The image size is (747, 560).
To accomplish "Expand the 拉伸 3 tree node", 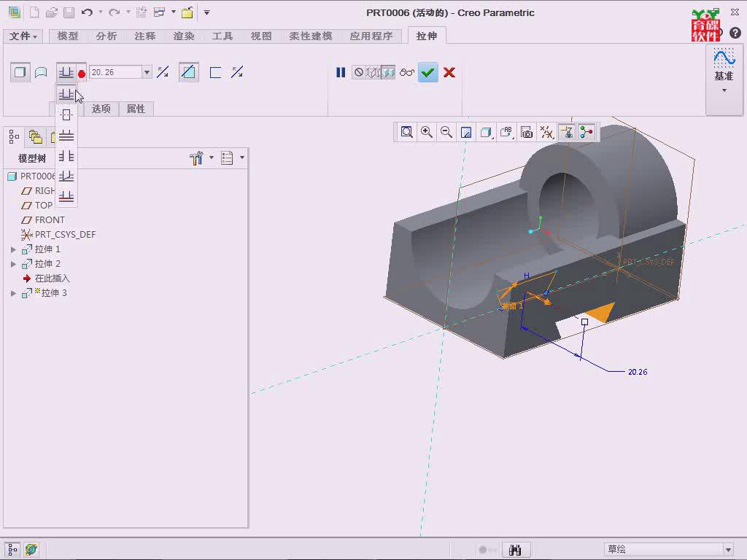I will coord(13,293).
